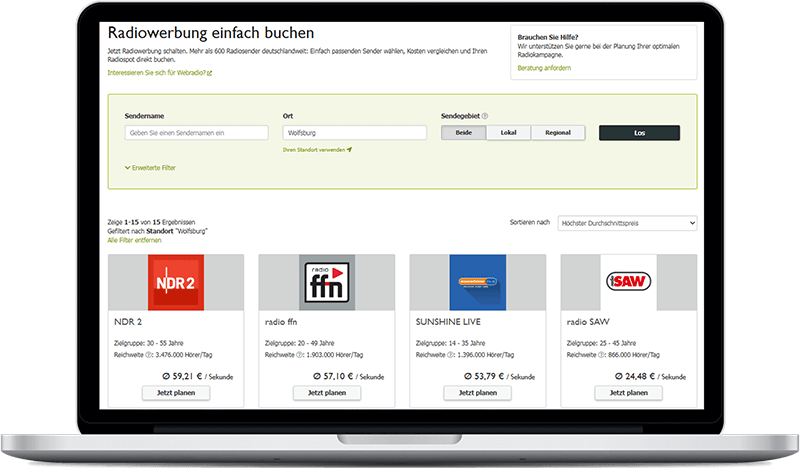Follow the 'Beratung anfordern' link
This screenshot has width=800, height=468.
543,68
